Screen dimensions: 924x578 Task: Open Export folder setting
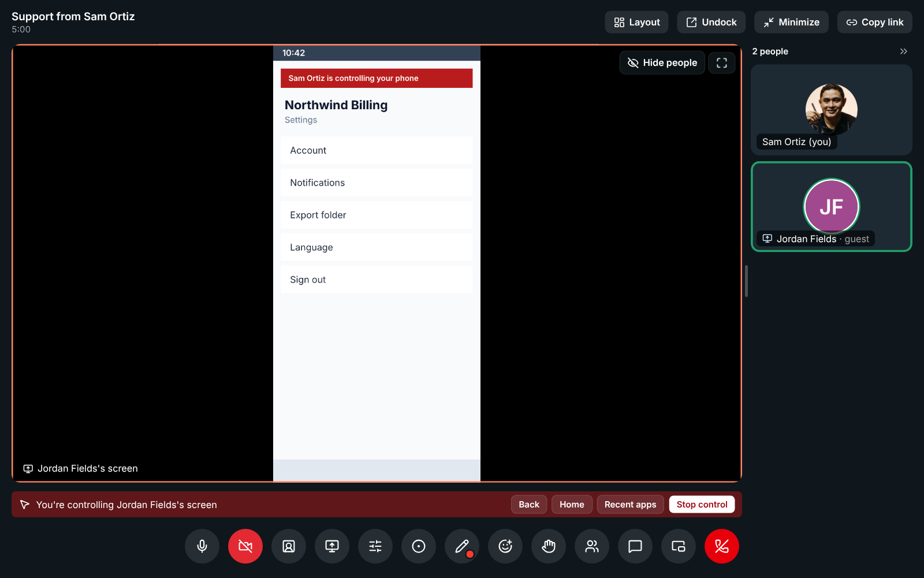tap(377, 215)
